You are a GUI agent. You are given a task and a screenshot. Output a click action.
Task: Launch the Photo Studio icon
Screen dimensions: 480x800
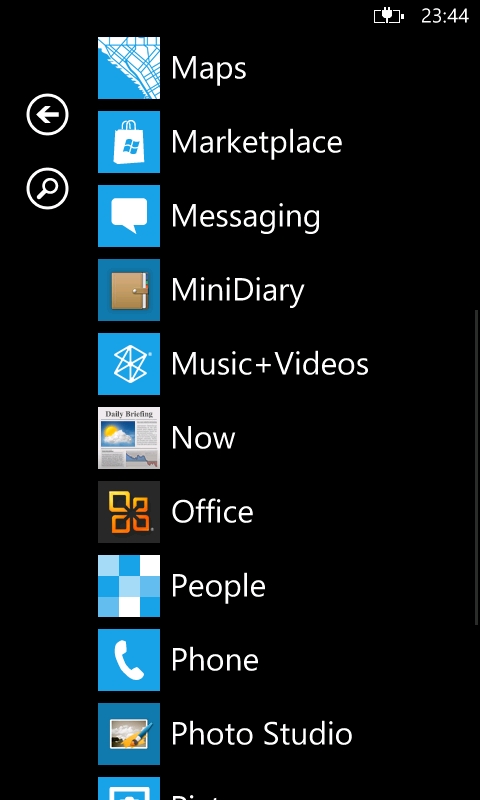(x=129, y=734)
